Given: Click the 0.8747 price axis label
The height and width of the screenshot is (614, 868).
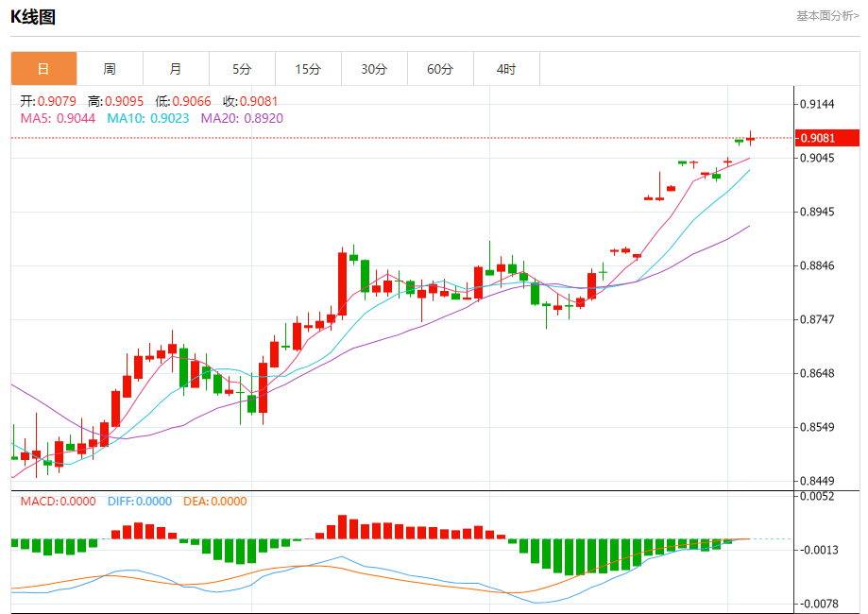Looking at the screenshot, I should point(817,319).
